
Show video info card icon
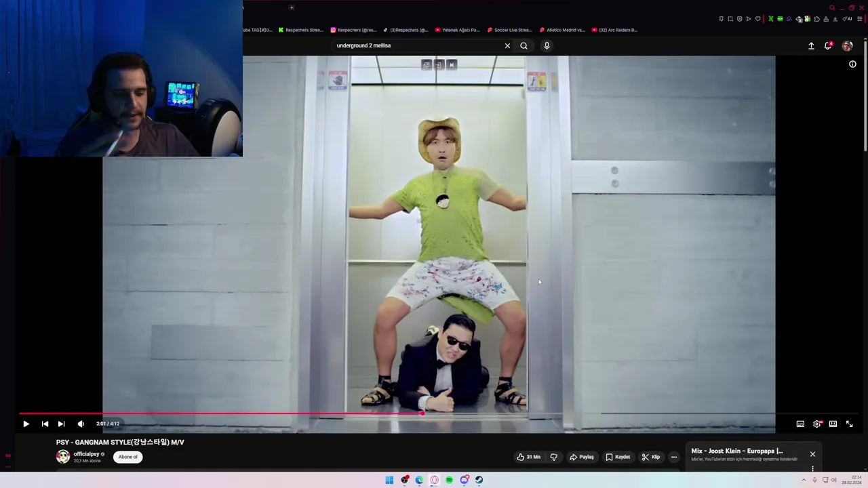coord(852,64)
